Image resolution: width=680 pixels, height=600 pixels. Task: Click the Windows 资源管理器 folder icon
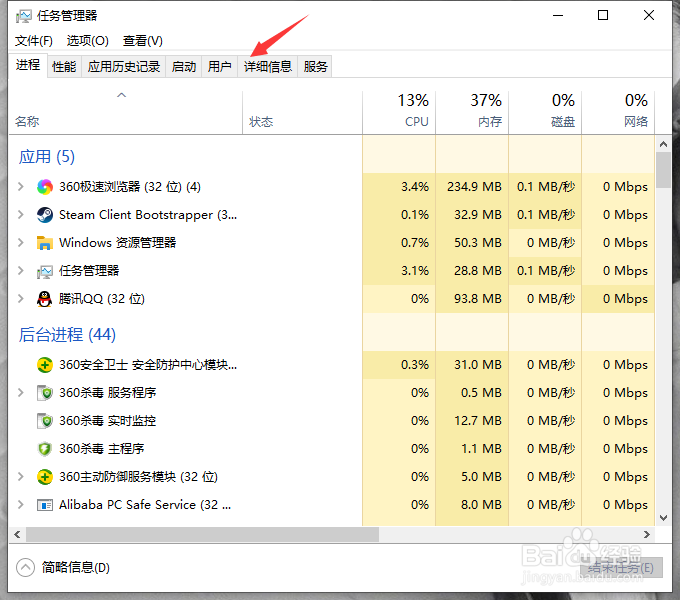pos(45,243)
